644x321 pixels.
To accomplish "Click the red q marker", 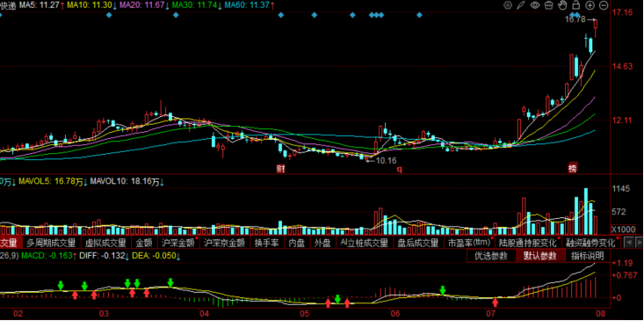I will (x=399, y=169).
